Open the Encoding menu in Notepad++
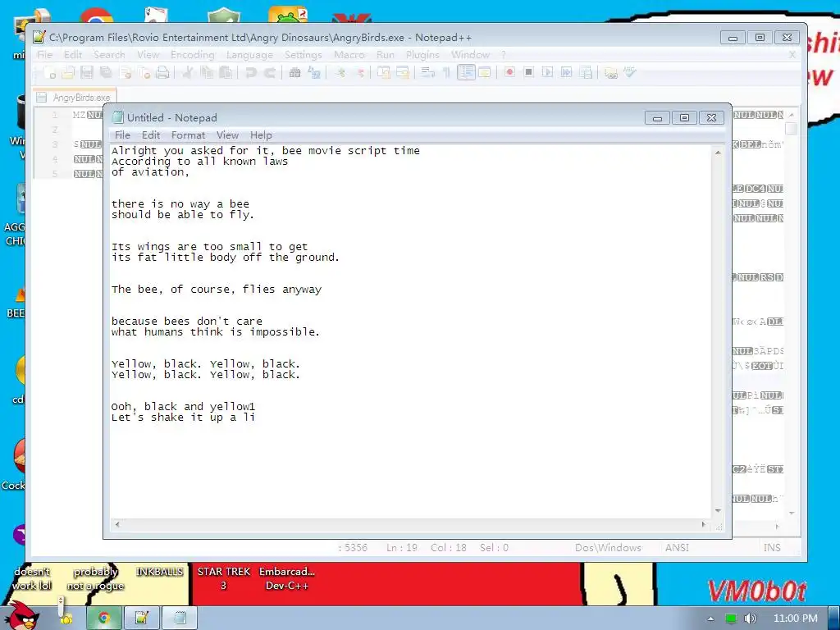 click(192, 55)
